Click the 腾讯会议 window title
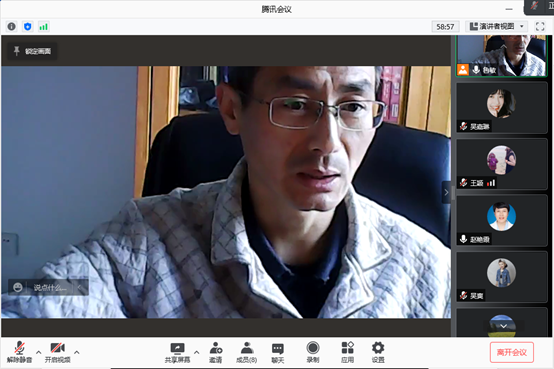The image size is (554, 369). coord(276,10)
